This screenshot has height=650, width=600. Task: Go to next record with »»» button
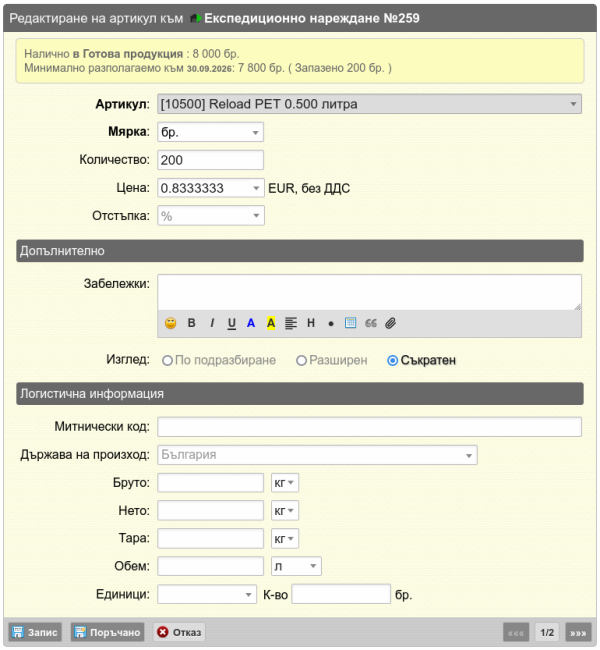coord(578,633)
